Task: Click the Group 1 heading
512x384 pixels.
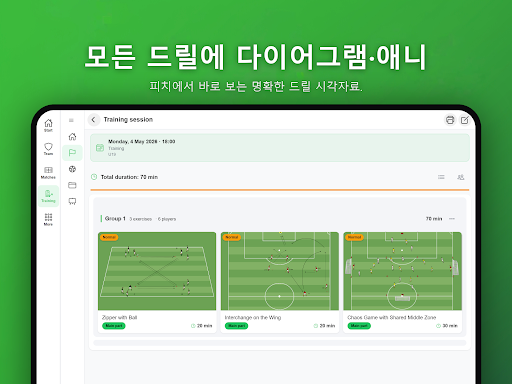Action: click(x=115, y=218)
